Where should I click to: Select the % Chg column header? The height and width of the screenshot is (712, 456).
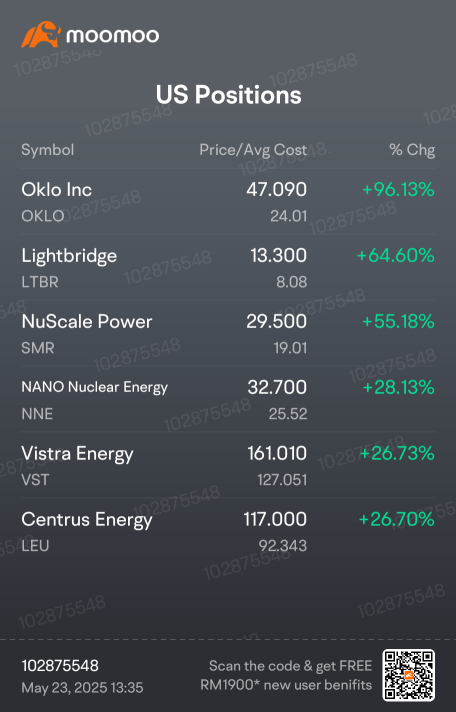coord(412,150)
